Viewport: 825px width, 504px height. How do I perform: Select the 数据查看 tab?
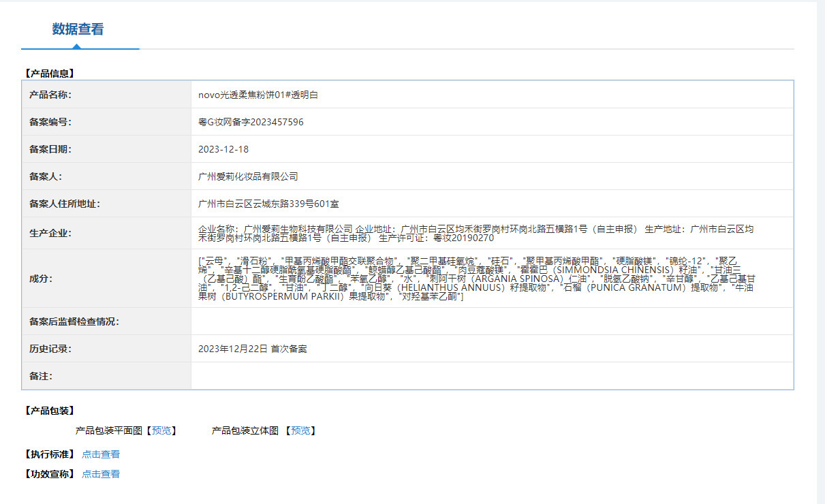[78, 29]
